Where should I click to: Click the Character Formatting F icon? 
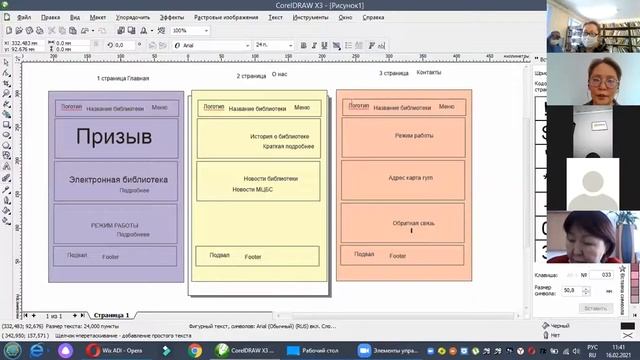[371, 46]
